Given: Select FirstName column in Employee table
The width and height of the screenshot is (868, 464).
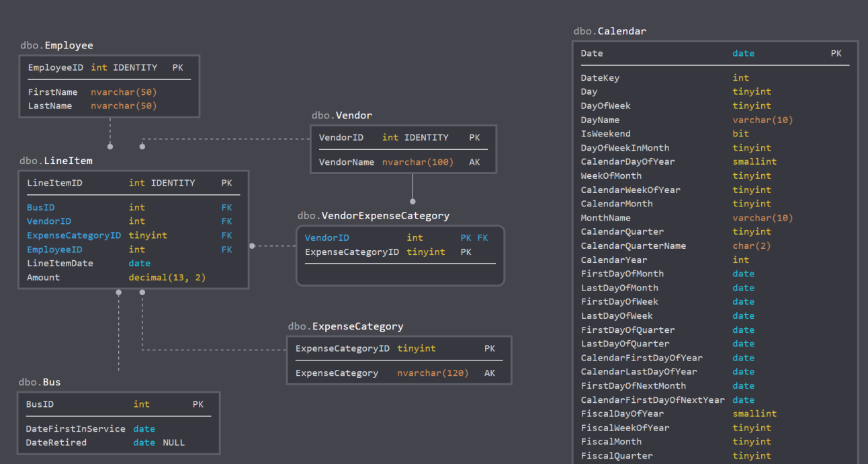Looking at the screenshot, I should click(x=53, y=92).
